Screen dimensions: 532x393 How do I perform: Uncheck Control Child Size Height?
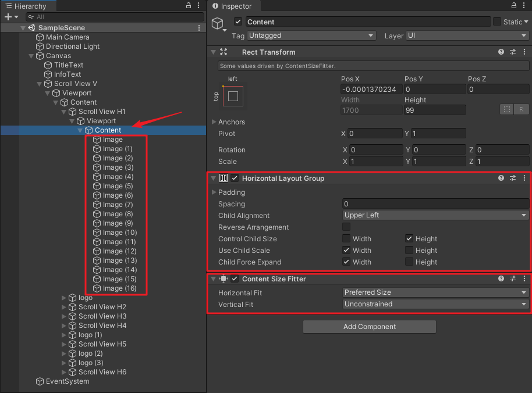click(x=409, y=238)
